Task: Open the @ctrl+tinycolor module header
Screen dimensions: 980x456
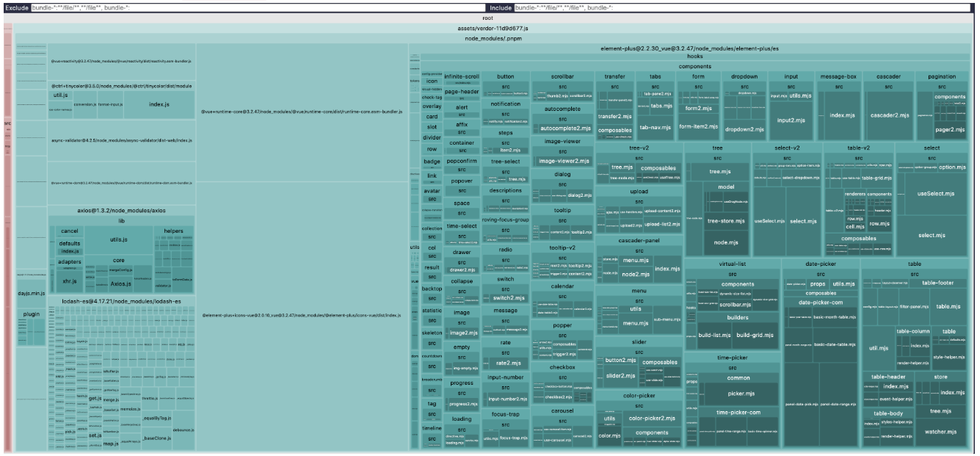Action: (121, 86)
